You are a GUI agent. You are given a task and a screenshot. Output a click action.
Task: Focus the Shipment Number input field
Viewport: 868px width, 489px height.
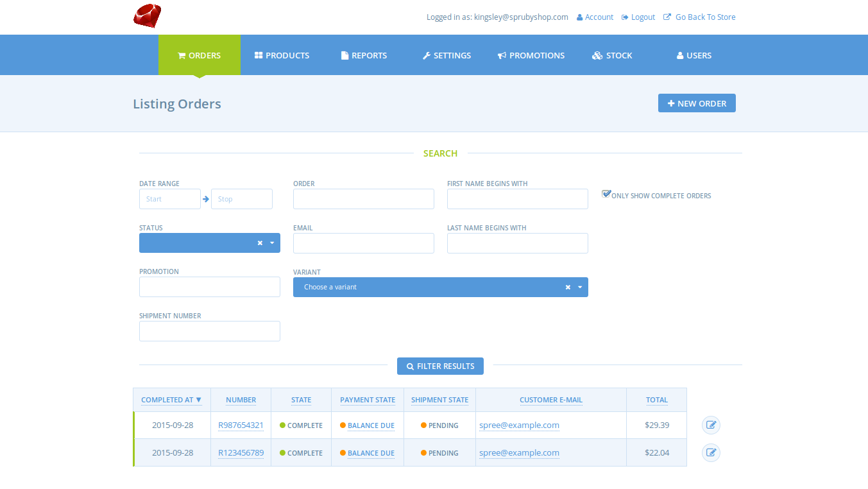pyautogui.click(x=210, y=331)
